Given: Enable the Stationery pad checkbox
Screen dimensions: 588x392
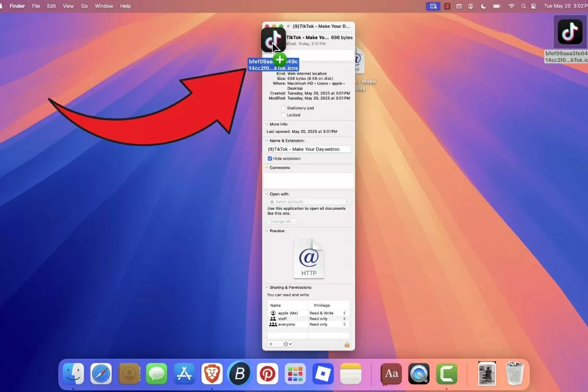Looking at the screenshot, I should pos(283,108).
